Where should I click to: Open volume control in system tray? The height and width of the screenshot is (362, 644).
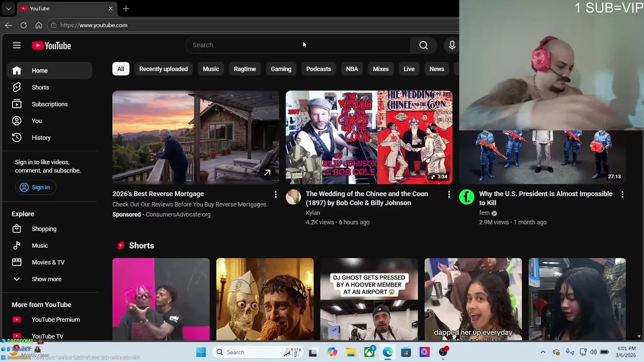(x=594, y=352)
